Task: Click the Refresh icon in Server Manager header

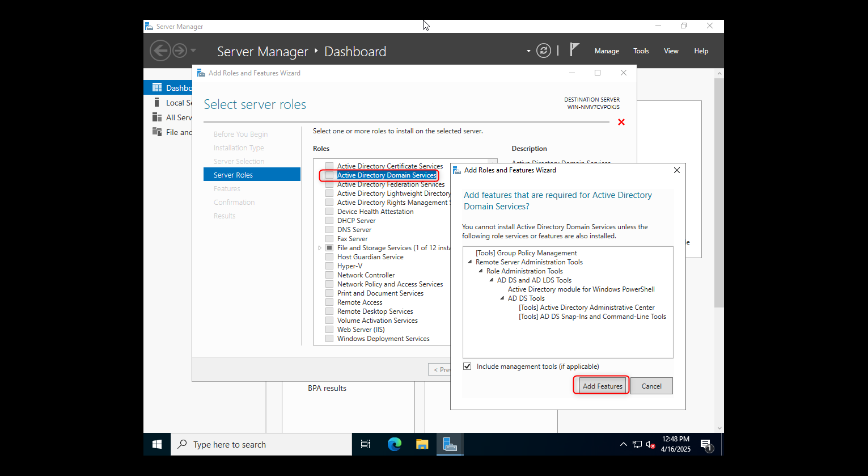Action: (544, 51)
